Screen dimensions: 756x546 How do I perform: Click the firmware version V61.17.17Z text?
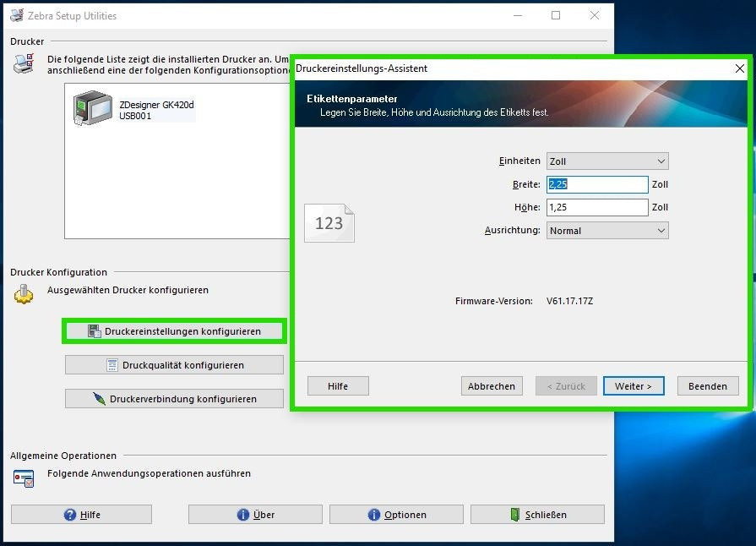tap(569, 301)
